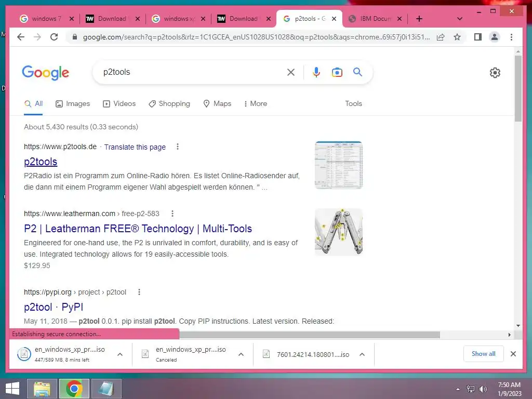Close the p2tools Google tab
Image resolution: width=532 pixels, height=399 pixels.
pyautogui.click(x=334, y=19)
